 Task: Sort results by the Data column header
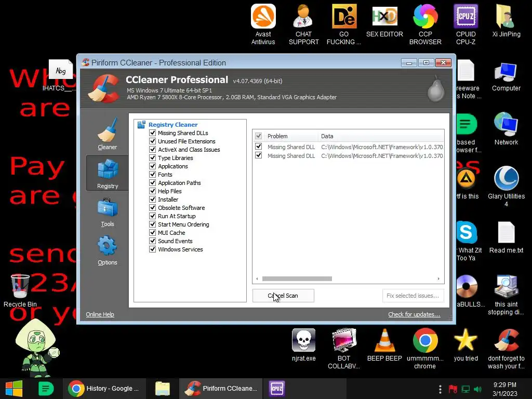(381, 136)
